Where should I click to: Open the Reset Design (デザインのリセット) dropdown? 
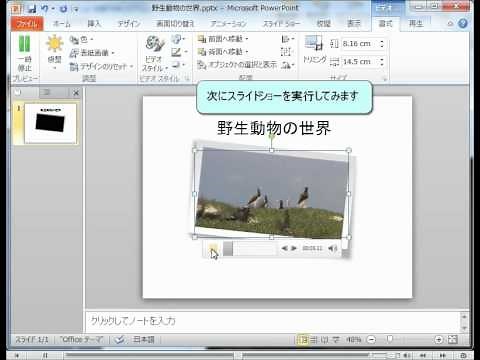tap(101, 67)
